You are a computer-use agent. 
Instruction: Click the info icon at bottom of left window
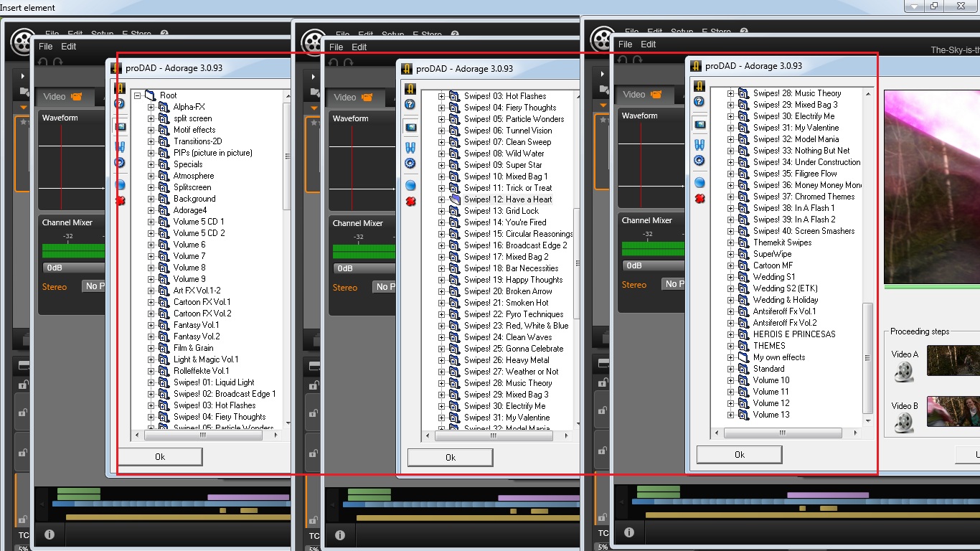[x=50, y=534]
